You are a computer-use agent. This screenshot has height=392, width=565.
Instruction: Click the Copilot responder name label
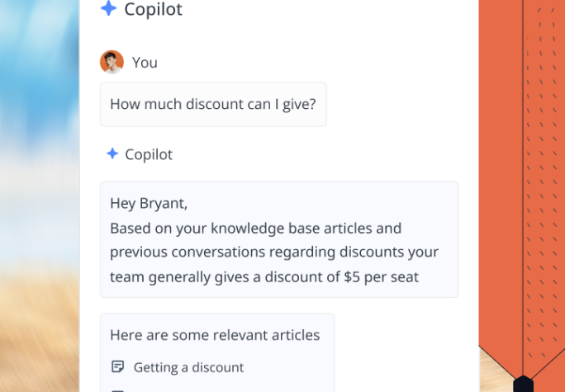[x=149, y=154]
